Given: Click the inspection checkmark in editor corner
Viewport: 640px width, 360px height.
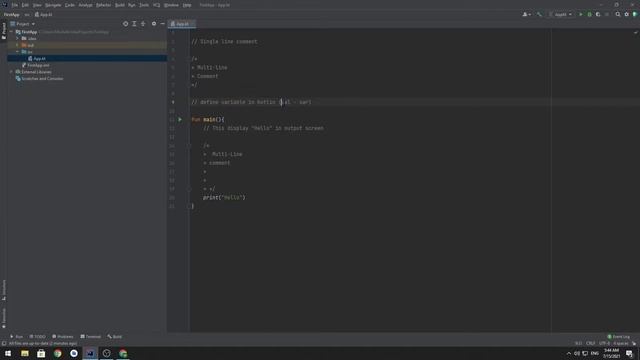Looking at the screenshot, I should (636, 32).
